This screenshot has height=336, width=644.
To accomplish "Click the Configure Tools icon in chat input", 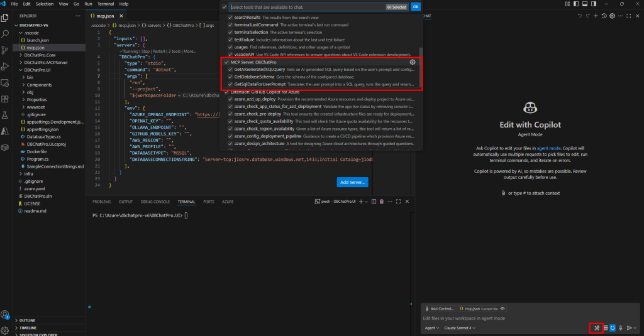I will [597, 328].
